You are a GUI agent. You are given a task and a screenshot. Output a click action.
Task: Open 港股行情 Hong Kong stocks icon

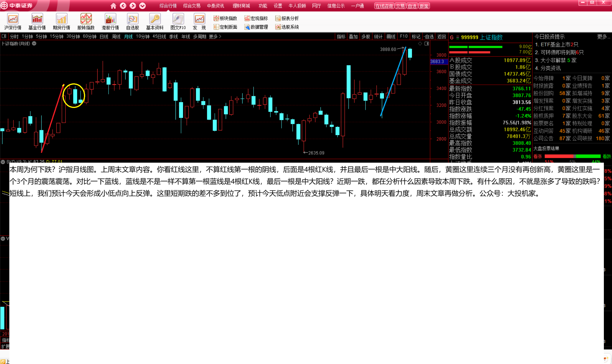tap(110, 21)
